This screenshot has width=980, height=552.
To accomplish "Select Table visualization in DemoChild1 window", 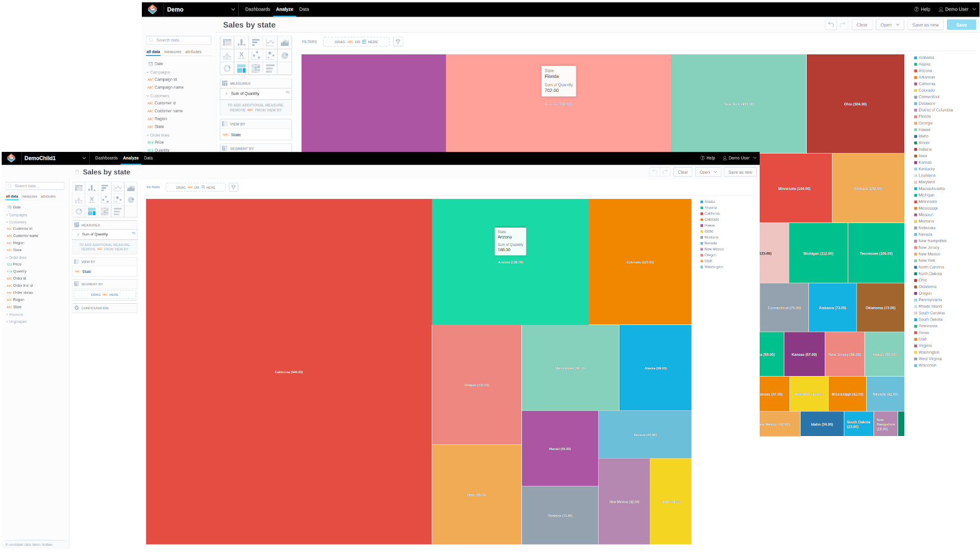I will (x=79, y=188).
